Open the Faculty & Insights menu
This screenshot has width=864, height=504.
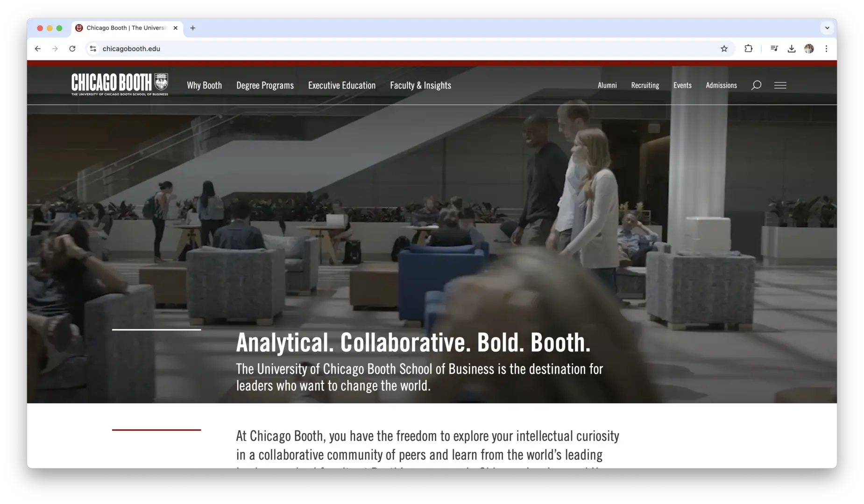click(x=420, y=85)
